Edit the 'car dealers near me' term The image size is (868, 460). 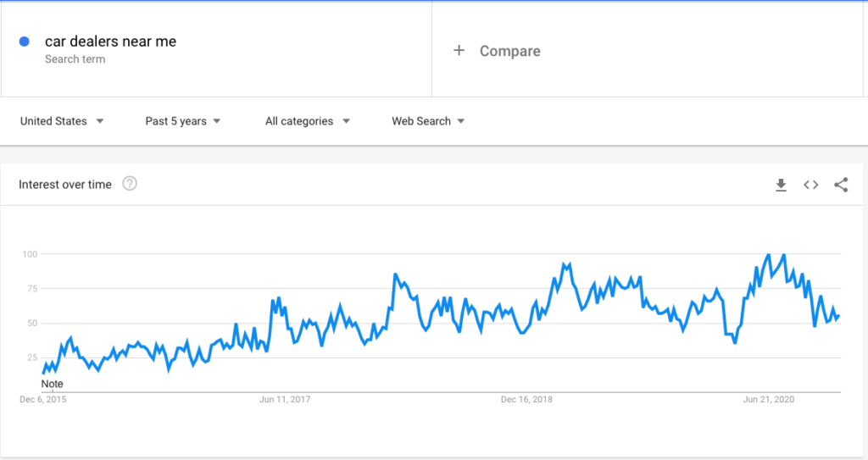[111, 42]
